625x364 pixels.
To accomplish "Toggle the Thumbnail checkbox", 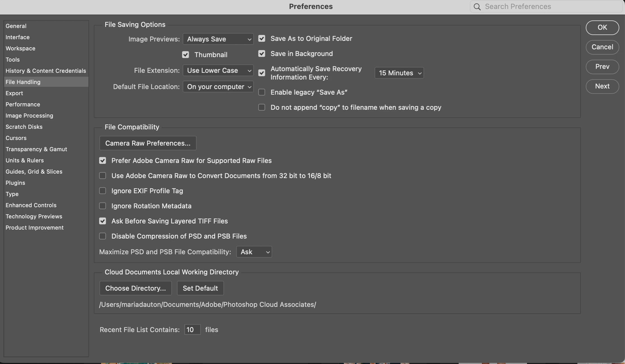I will pyautogui.click(x=185, y=55).
